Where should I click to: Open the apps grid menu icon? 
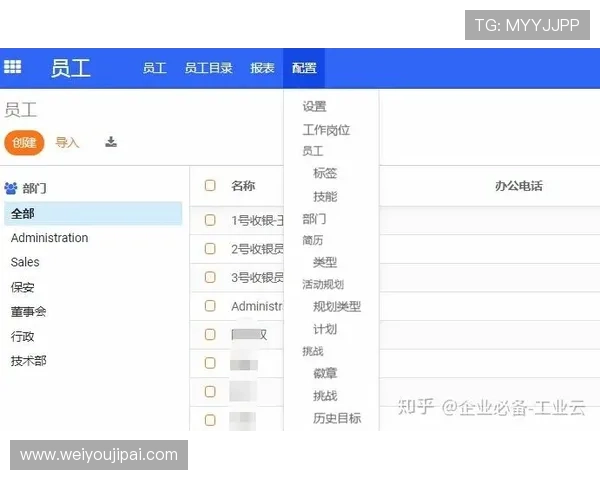(x=13, y=67)
